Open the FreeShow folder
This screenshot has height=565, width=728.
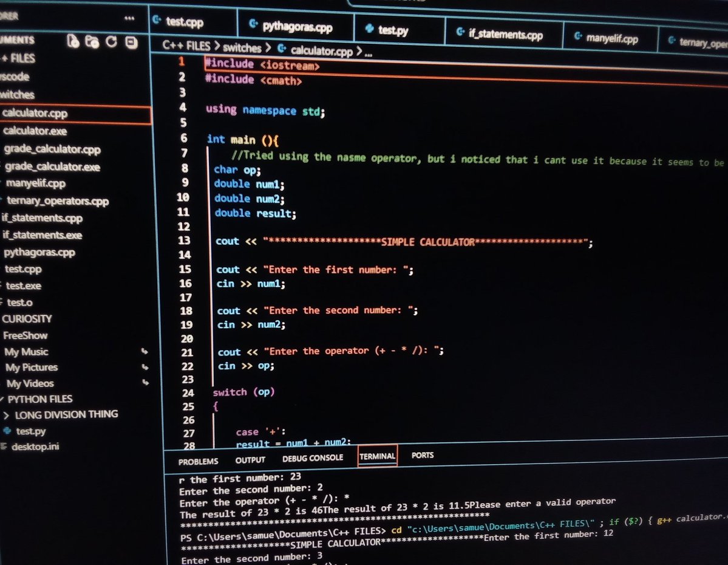tap(25, 335)
